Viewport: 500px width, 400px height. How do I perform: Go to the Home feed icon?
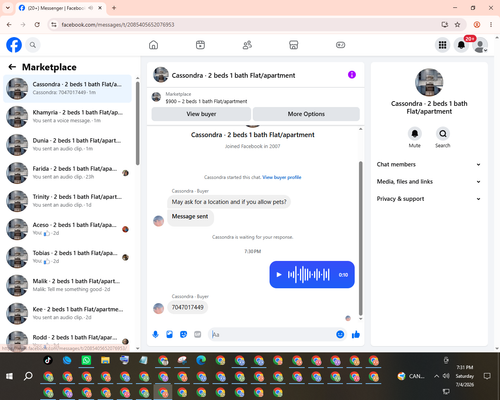[x=153, y=45]
